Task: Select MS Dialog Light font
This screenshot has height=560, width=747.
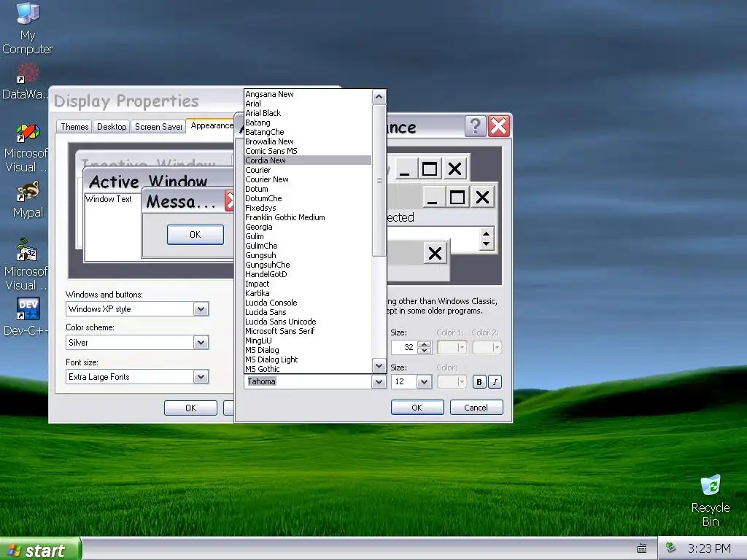Action: (x=308, y=359)
